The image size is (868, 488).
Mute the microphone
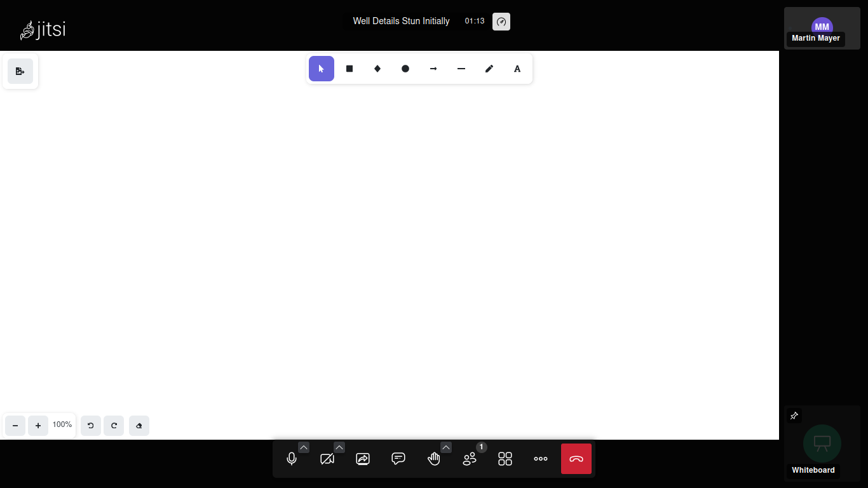pos(292,458)
